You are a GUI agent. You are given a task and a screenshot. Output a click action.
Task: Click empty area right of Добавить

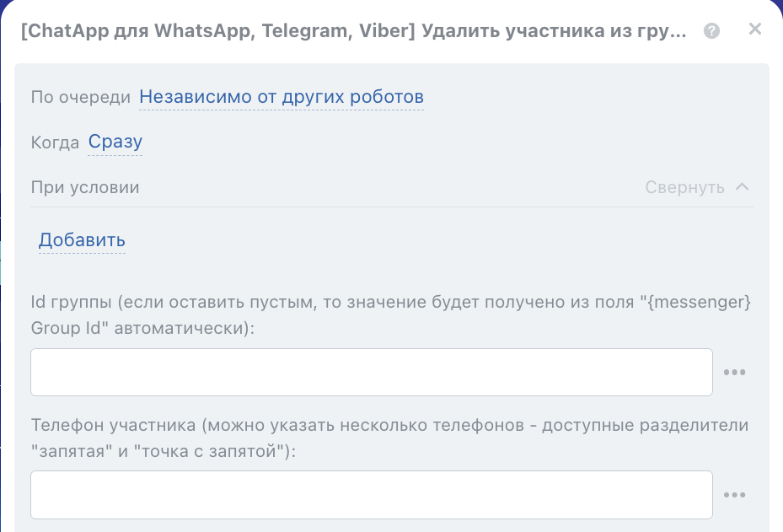pos(421,240)
